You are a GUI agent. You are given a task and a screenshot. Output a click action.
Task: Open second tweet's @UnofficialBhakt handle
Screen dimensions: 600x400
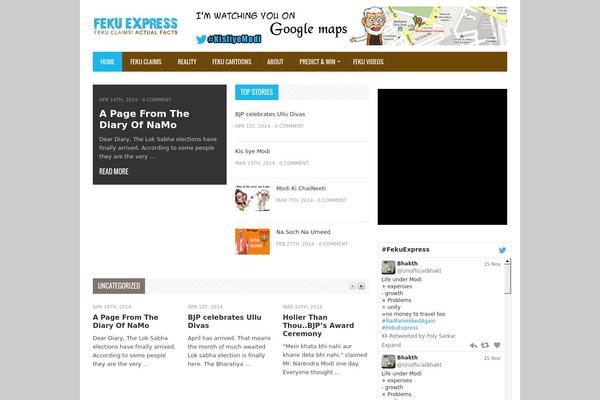point(419,365)
